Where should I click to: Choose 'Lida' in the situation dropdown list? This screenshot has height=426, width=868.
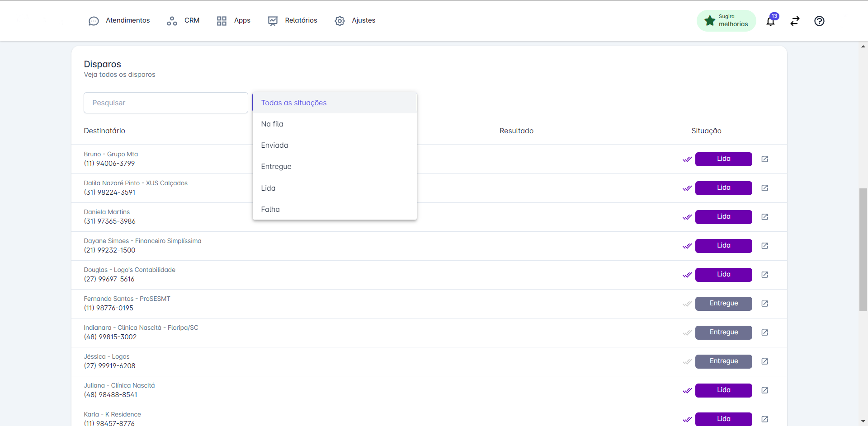point(268,188)
